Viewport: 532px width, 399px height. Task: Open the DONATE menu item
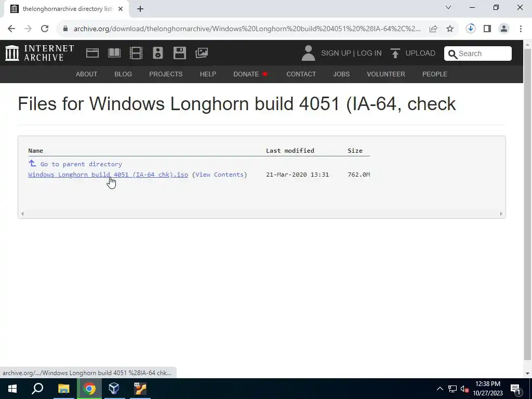(250, 74)
